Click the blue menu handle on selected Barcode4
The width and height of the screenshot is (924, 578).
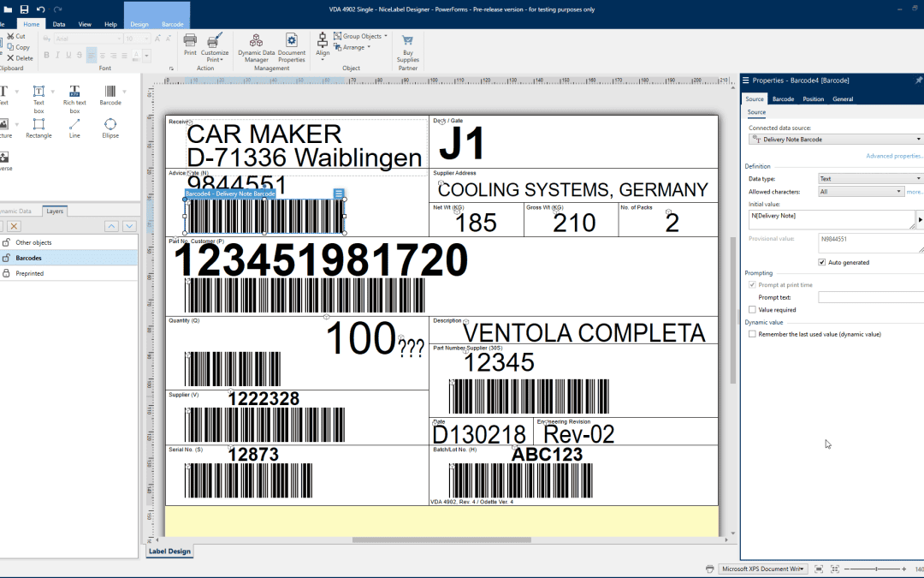(338, 194)
